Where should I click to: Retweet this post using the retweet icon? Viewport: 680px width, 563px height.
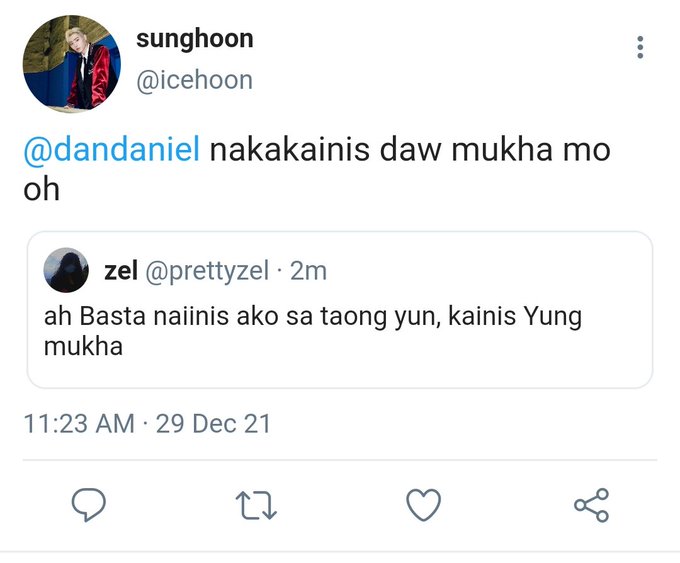257,505
